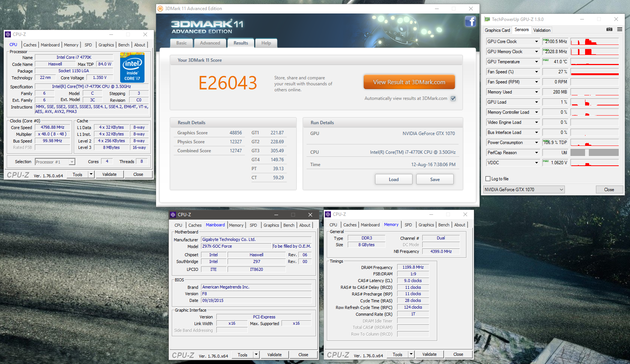
Task: Switch to the 3DMark Advanced tab
Action: click(210, 43)
